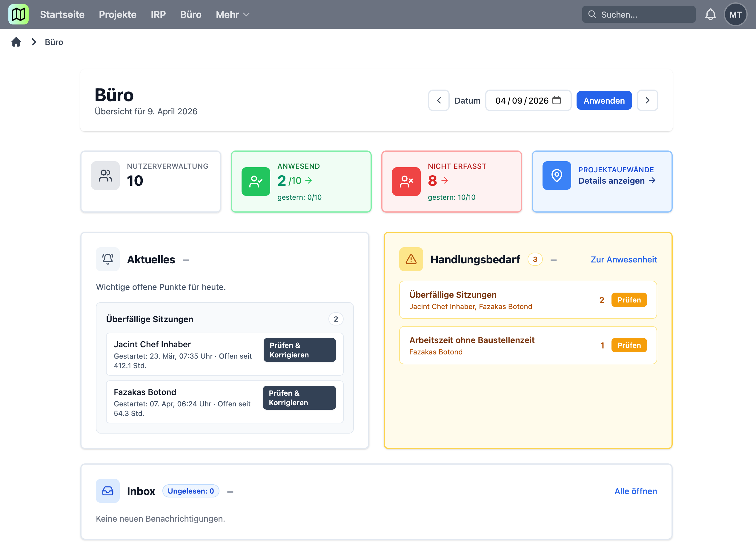Open Projekte in the navigation bar

click(117, 15)
